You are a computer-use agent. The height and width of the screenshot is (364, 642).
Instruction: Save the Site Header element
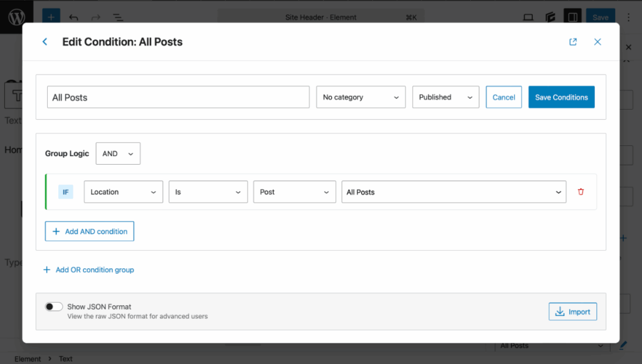coord(600,17)
